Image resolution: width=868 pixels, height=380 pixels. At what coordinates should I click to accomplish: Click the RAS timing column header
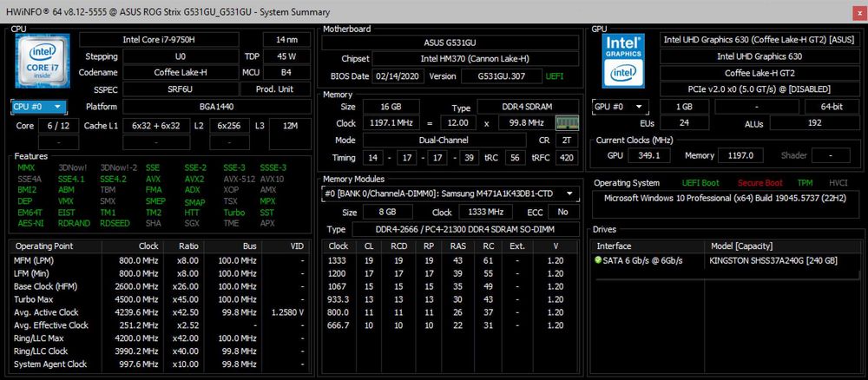[457, 246]
